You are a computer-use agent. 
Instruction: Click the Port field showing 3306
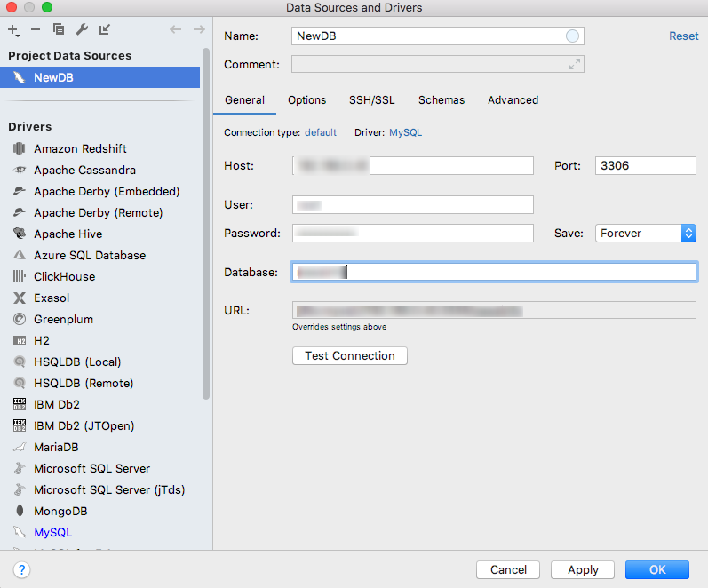[645, 166]
